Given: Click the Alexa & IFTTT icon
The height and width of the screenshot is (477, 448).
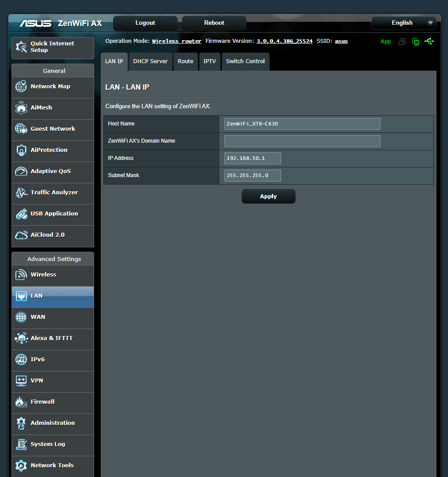Looking at the screenshot, I should pos(21,338).
